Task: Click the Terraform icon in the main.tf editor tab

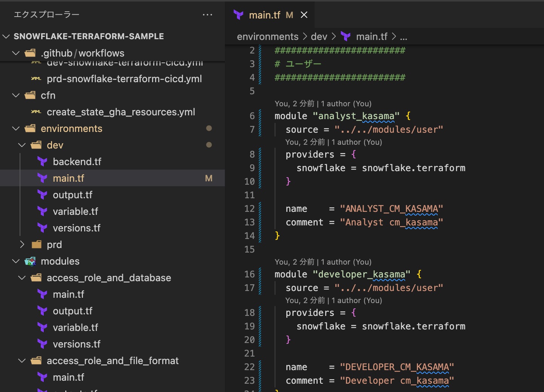Action: click(x=238, y=15)
